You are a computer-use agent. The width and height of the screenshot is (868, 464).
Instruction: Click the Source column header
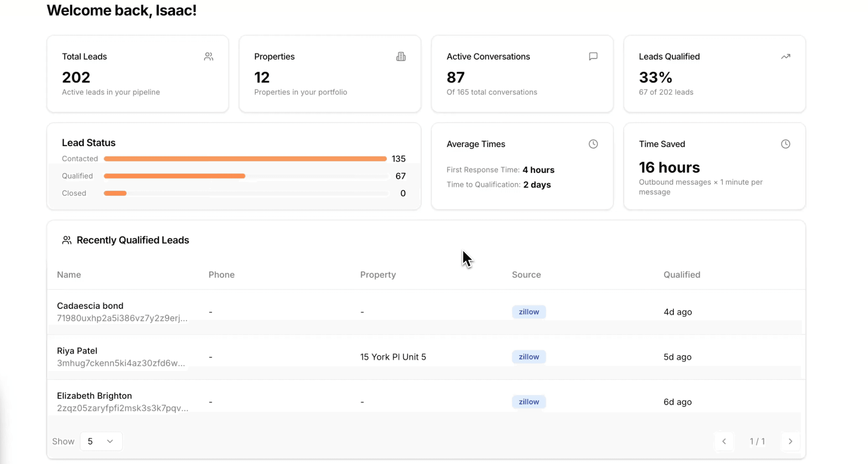point(526,275)
